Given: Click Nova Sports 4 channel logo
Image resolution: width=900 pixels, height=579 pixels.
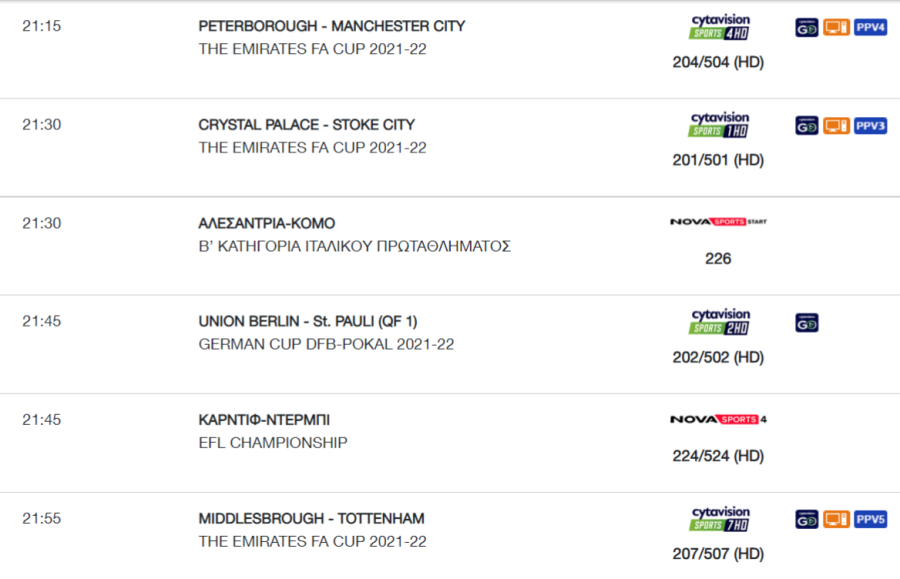Looking at the screenshot, I should 718,419.
